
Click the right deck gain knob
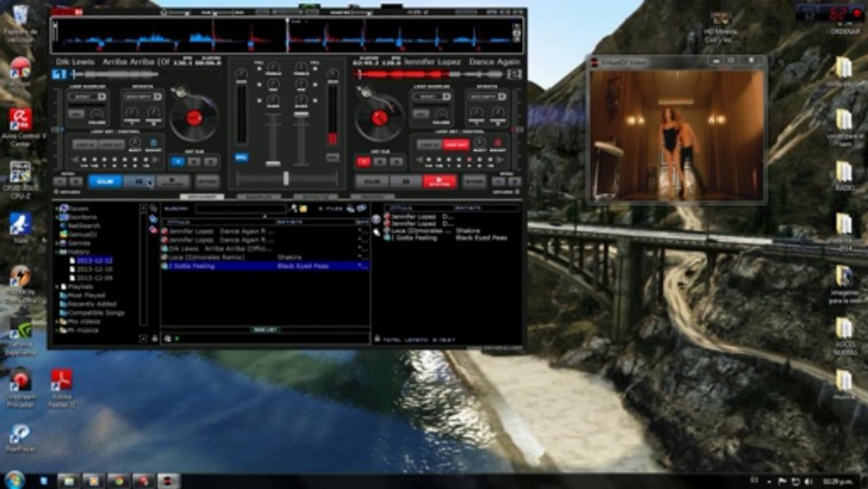coord(333,73)
